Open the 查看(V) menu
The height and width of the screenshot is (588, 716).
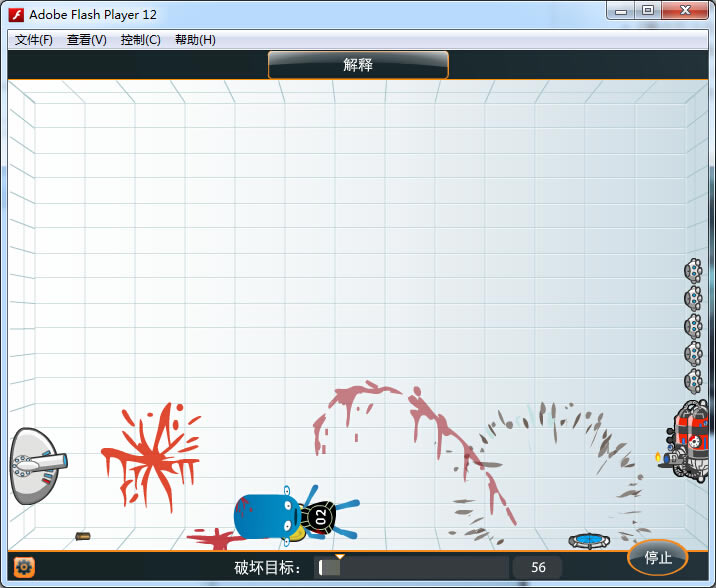pos(87,40)
